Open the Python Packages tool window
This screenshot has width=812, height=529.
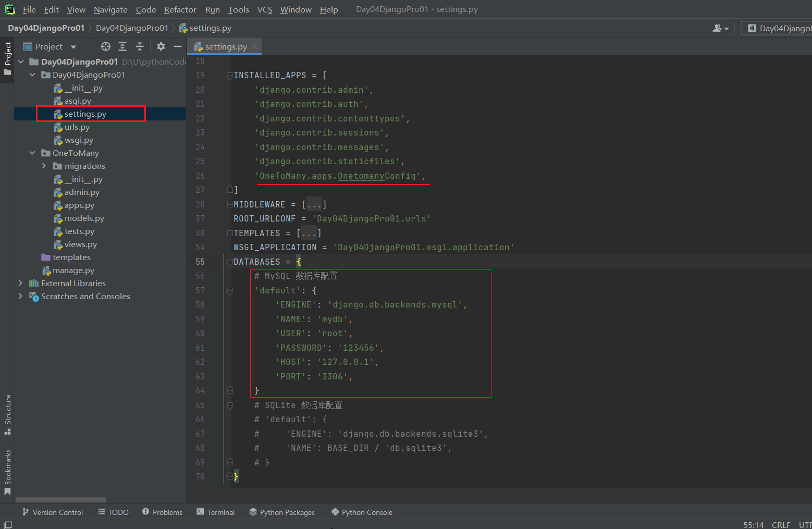coord(282,512)
